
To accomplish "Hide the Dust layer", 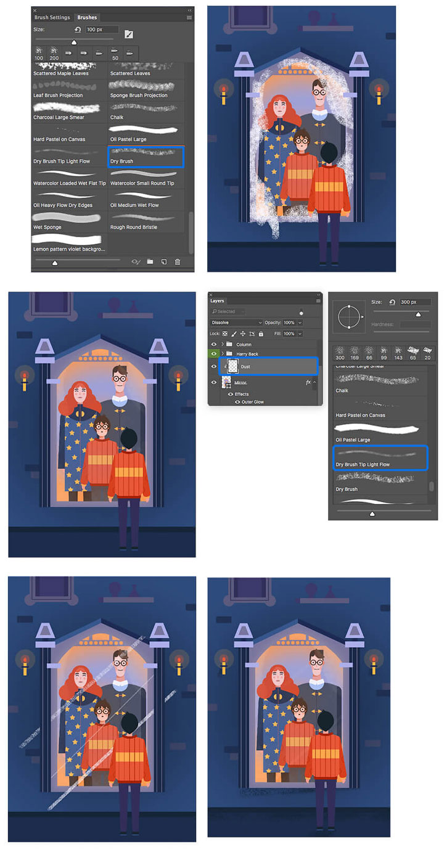I will (x=214, y=366).
